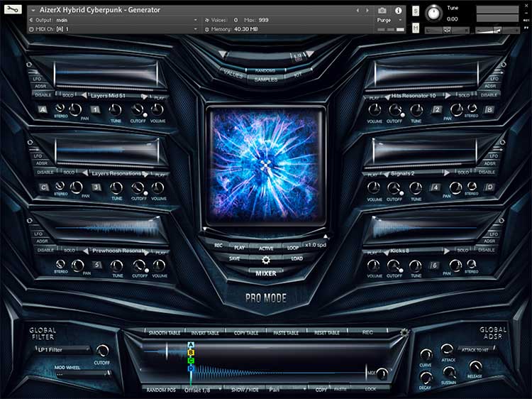
Task: Click the layer A marker in table
Action: pyautogui.click(x=191, y=344)
